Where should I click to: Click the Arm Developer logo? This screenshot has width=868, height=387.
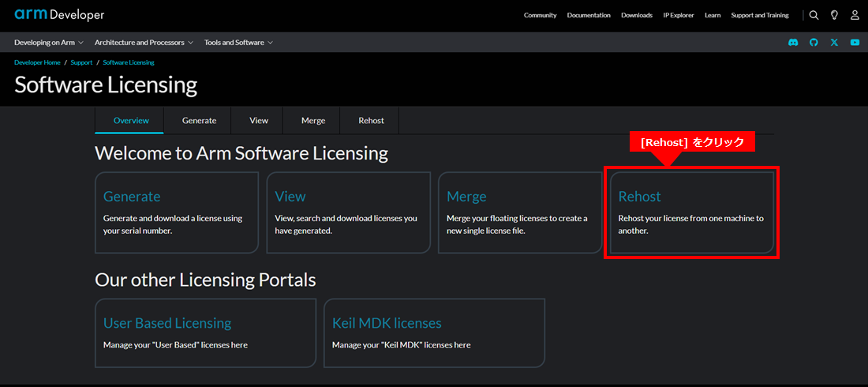[59, 15]
